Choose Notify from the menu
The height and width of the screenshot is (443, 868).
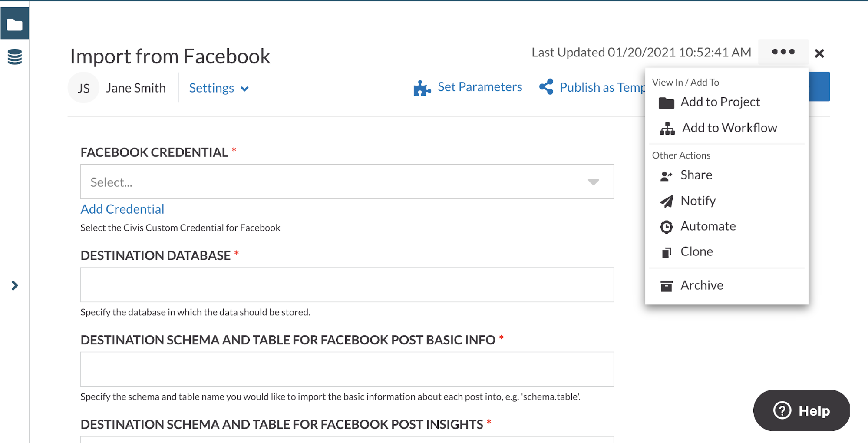click(697, 201)
